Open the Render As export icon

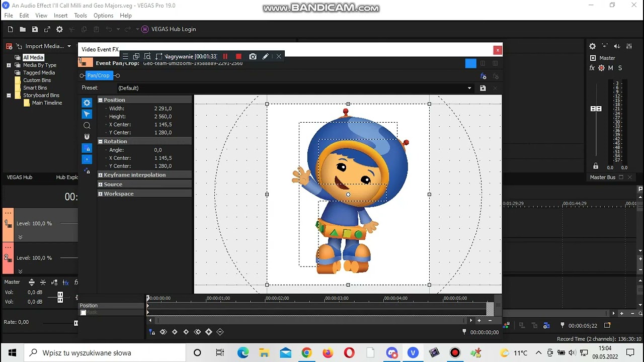(47, 29)
